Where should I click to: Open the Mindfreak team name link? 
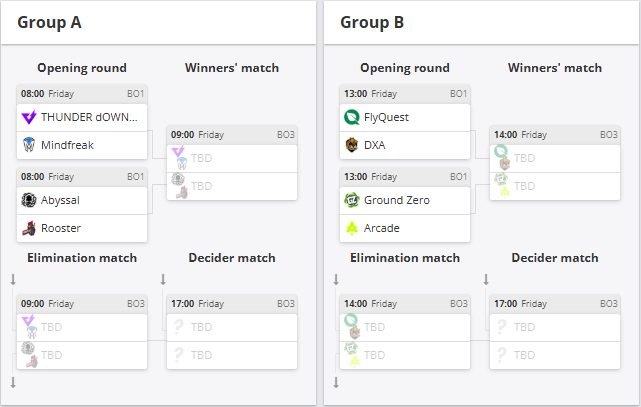pyautogui.click(x=67, y=145)
